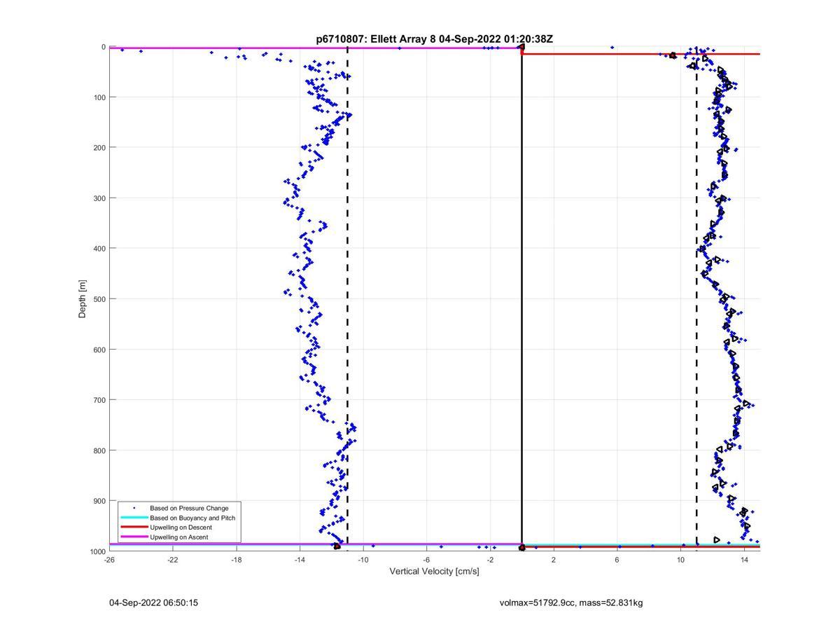Click the timestamp '04-Sep-2022 06:50:15'
The width and height of the screenshot is (840, 620).
pyautogui.click(x=153, y=602)
